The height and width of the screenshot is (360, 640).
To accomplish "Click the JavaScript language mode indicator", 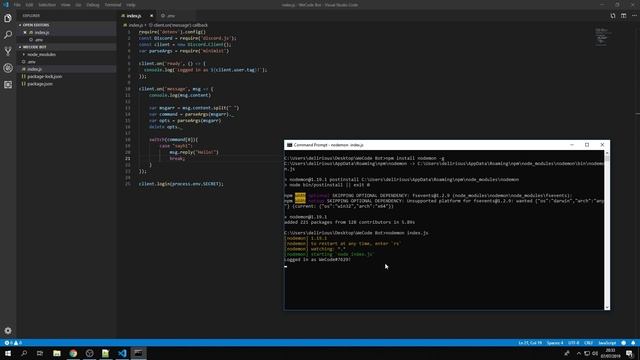I will point(607,343).
